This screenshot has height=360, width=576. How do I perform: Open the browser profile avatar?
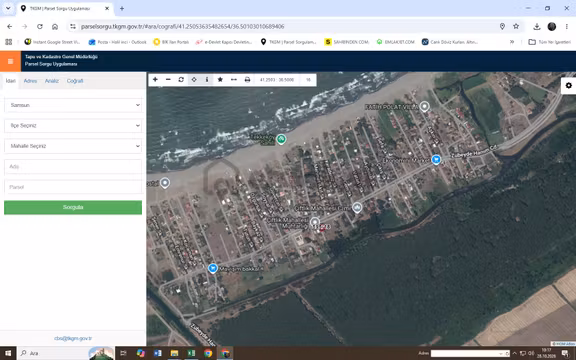552,26
